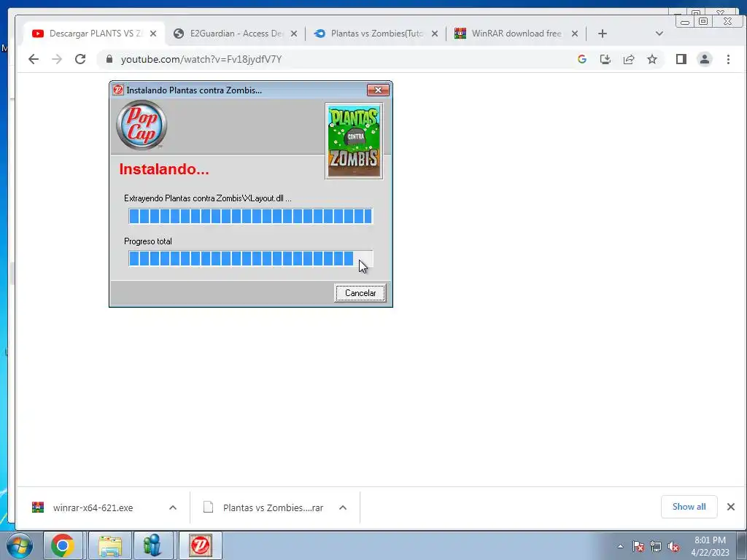Click the Plantas contra Zombis cover image
The width and height of the screenshot is (747, 560).
click(x=354, y=141)
